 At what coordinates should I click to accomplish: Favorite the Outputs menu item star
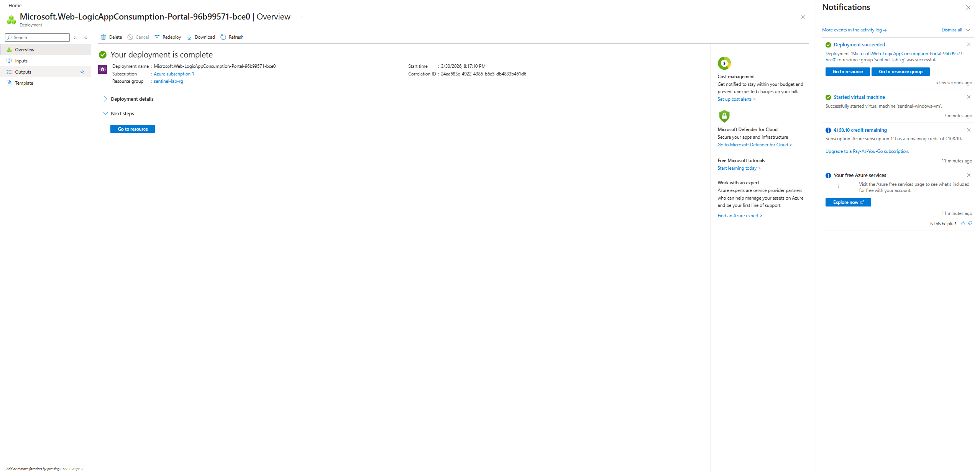(82, 72)
